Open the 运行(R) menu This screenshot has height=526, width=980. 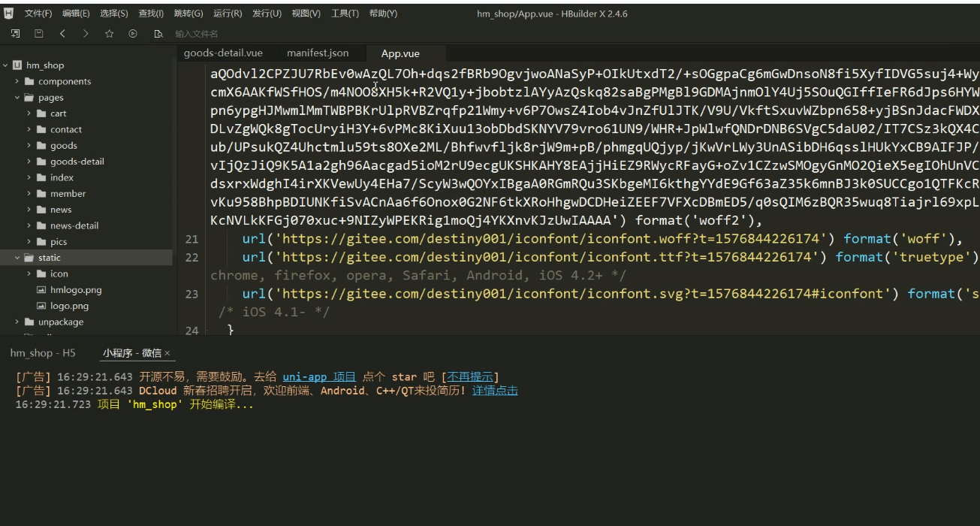coord(228,14)
